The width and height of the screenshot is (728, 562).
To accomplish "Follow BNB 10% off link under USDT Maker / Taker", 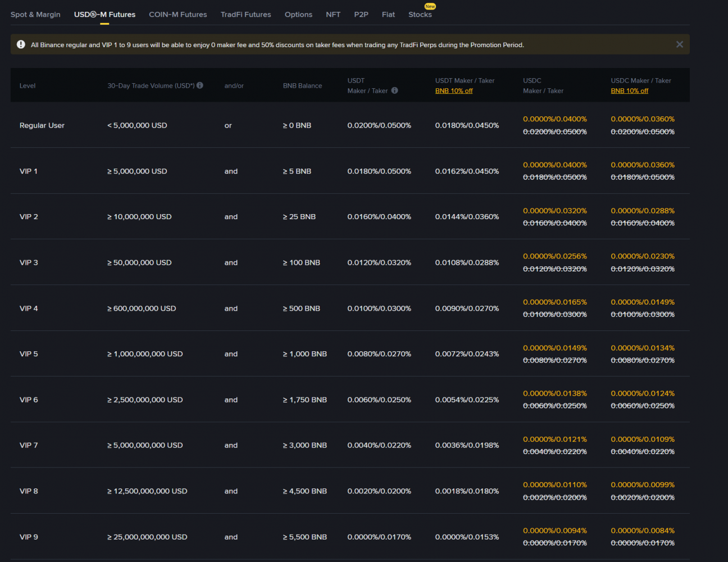I will coord(454,91).
